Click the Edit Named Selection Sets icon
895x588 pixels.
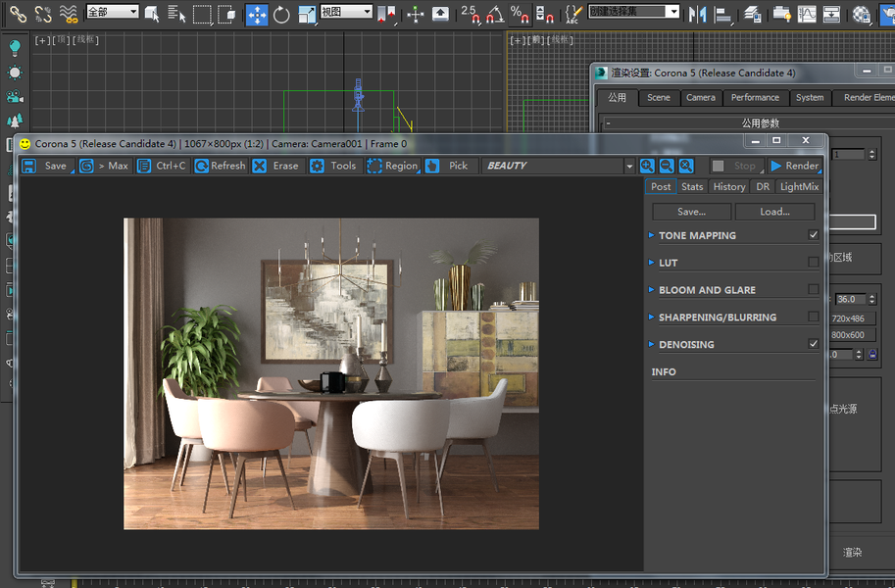(573, 14)
